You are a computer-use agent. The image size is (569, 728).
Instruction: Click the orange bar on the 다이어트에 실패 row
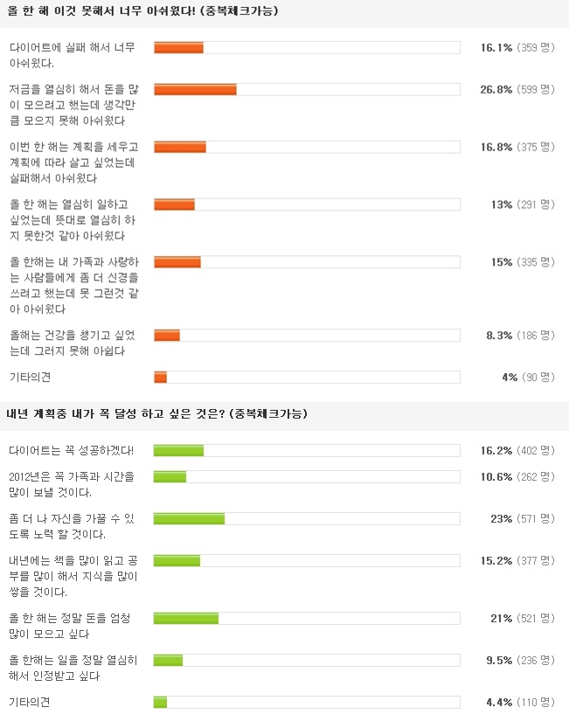pyautogui.click(x=178, y=47)
